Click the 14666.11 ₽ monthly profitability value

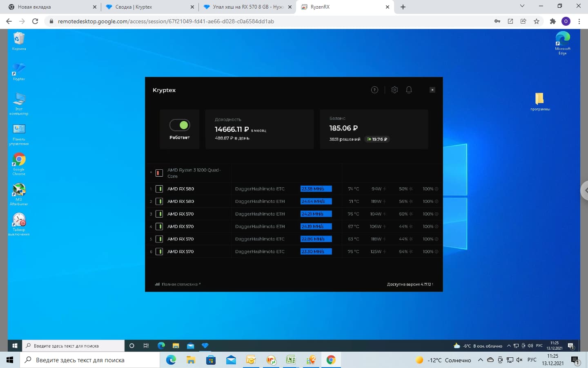(232, 129)
